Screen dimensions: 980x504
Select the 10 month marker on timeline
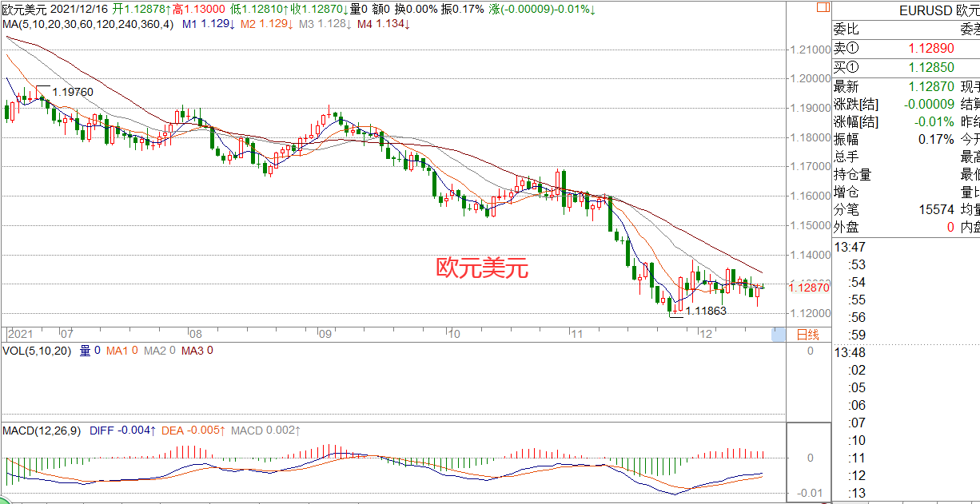point(452,335)
